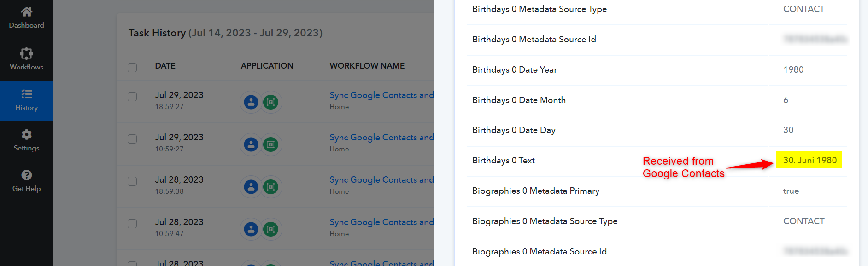Tick the Jul 28 10:59:47 task checkbox
Screen dimensions: 868x266
(132, 224)
